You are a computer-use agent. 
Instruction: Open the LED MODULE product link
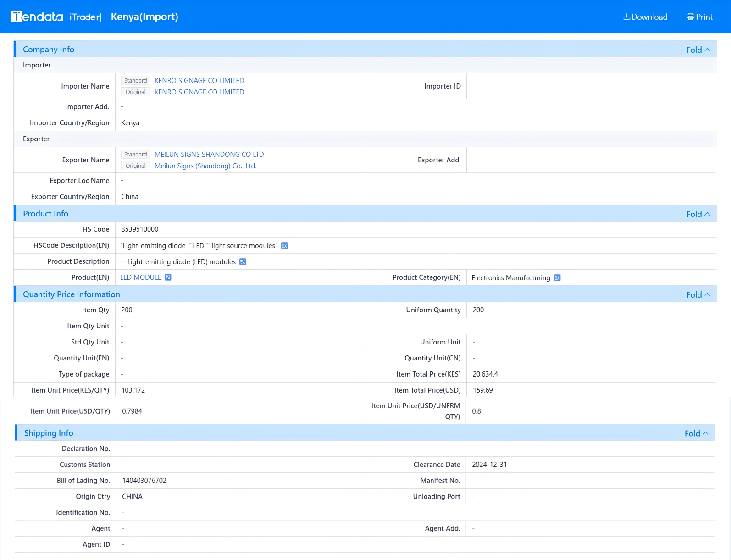click(x=141, y=277)
